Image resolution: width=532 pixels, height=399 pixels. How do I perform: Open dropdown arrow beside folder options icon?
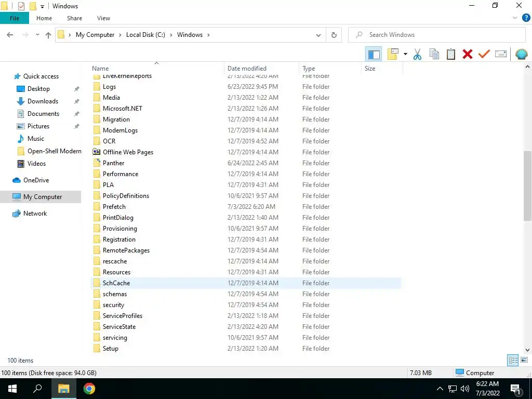pos(405,54)
